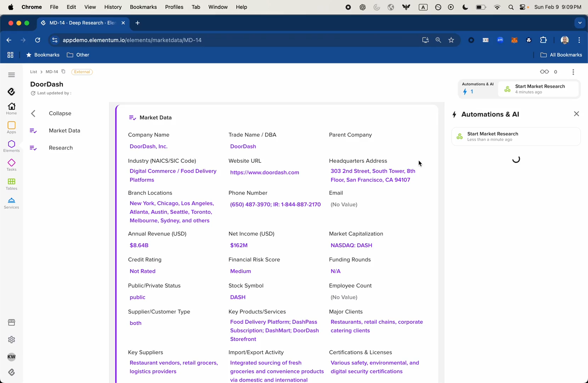This screenshot has height=383, width=588.
Task: Open the Chrome apps grid icon
Action: (10, 55)
